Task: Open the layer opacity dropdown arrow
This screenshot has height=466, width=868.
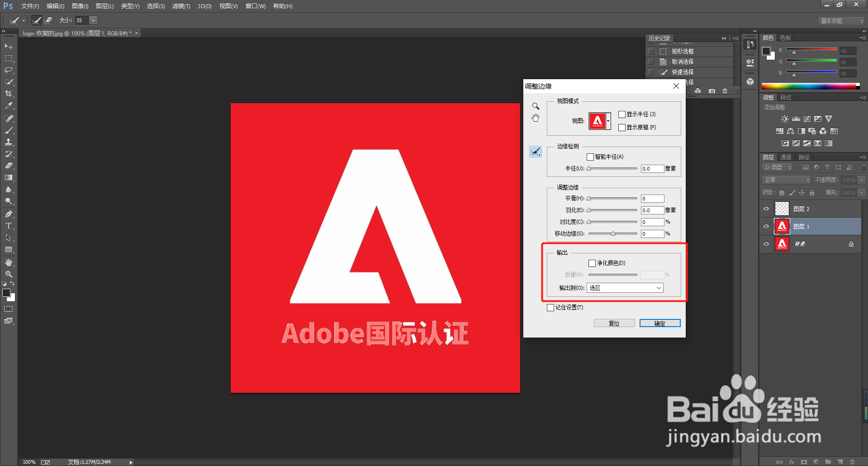Action: [x=862, y=180]
